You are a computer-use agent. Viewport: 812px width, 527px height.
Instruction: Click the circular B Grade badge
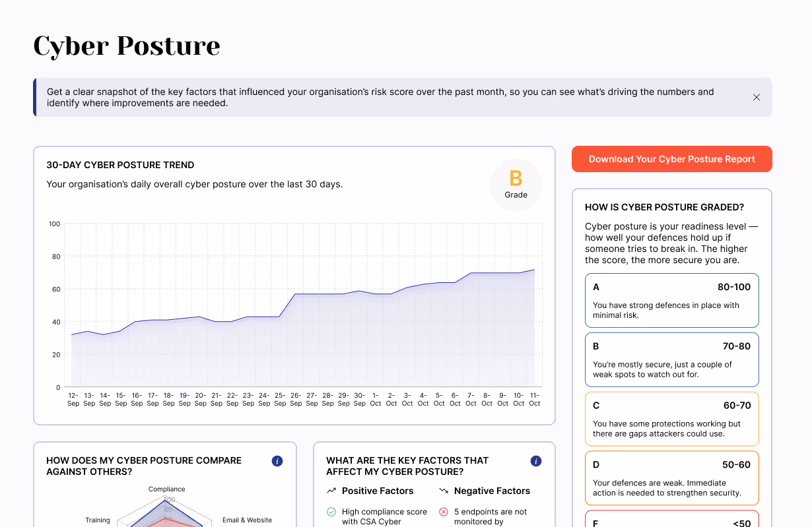point(516,185)
